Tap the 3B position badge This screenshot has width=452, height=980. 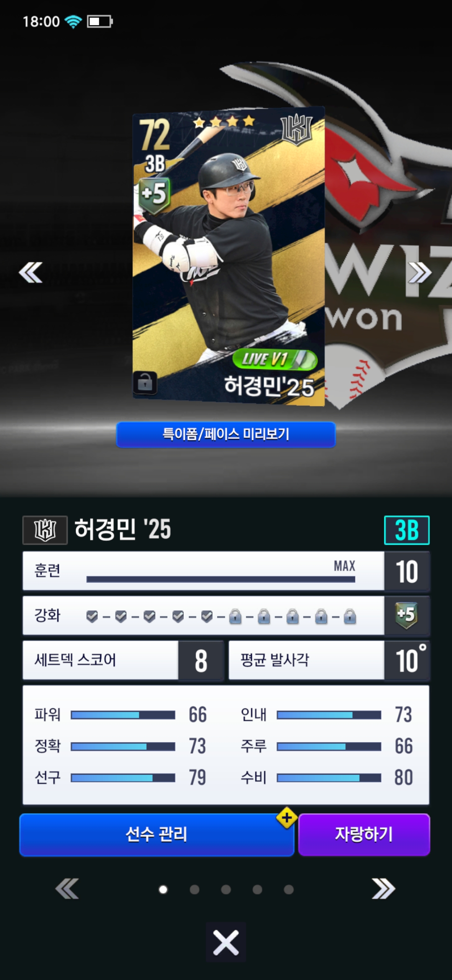407,530
